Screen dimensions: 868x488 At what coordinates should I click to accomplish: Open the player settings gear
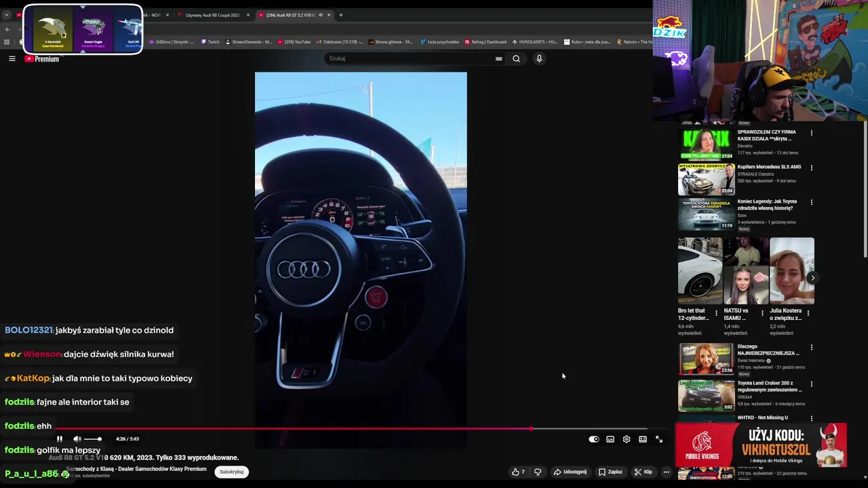[627, 439]
